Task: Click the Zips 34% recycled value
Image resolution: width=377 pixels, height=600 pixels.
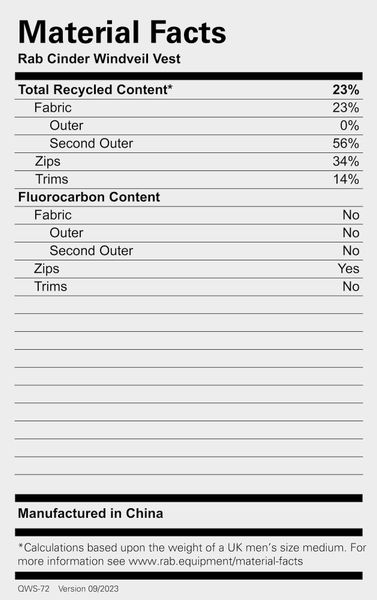Action: [x=346, y=161]
